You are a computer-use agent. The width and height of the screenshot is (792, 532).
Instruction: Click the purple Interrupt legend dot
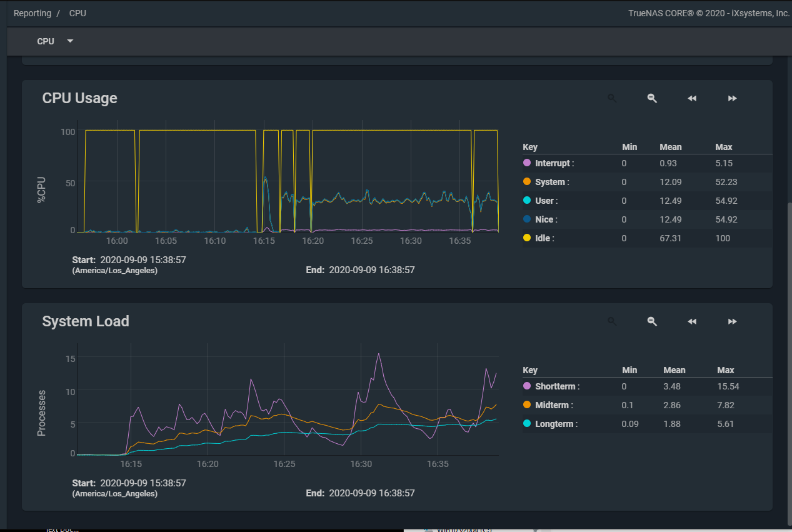coord(527,163)
